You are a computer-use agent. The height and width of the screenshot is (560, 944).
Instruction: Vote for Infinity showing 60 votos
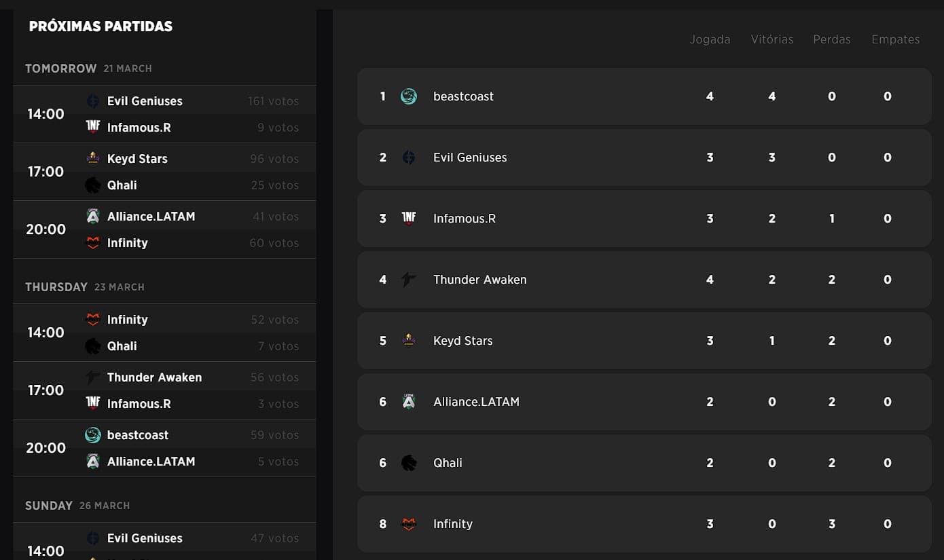tap(274, 243)
